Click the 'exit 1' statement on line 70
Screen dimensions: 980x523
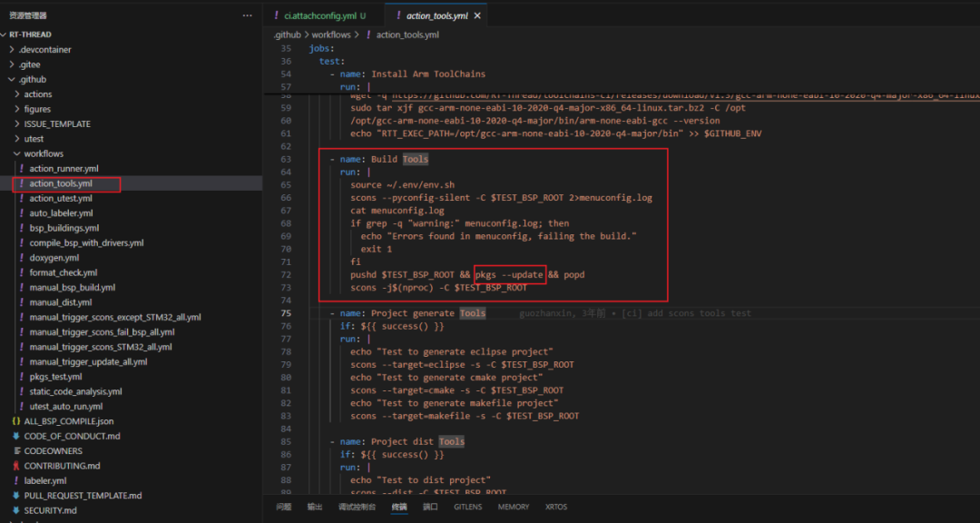coord(377,249)
